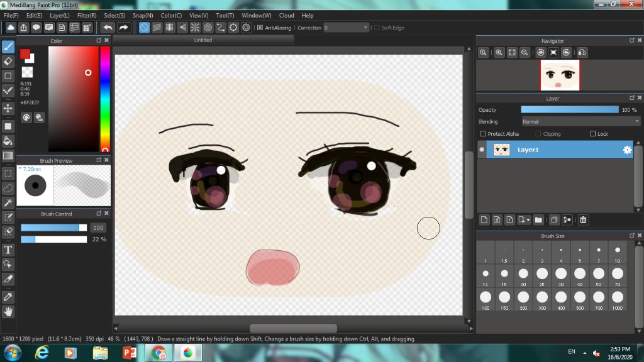Click the Undo arrow in the toolbar
Viewport: 644px width, 362px height.
pos(108,28)
